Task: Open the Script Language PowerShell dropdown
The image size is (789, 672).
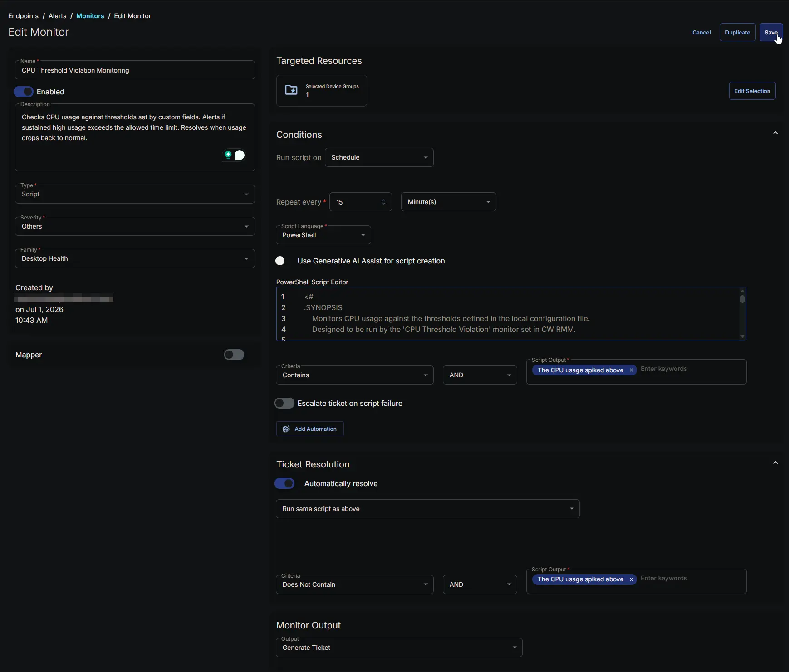Action: pos(323,235)
